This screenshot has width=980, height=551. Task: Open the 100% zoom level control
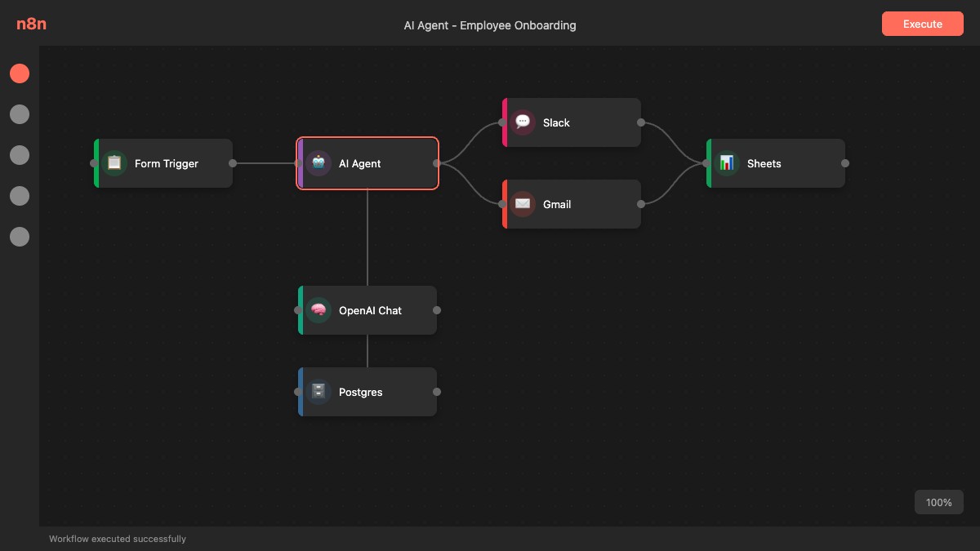pos(938,502)
